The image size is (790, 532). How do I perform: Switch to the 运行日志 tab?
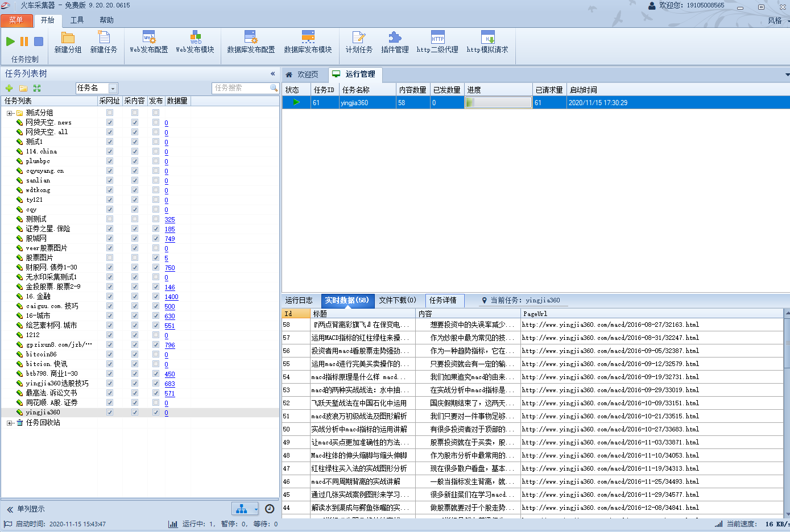[x=299, y=300]
